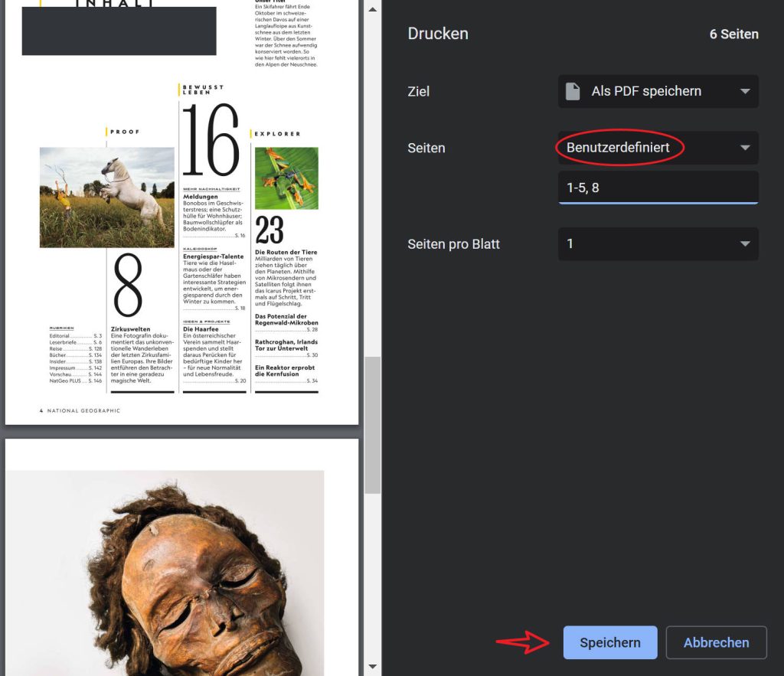Open the Seiten dropdown showing Benutzerdefiniert
This screenshot has height=676, width=784.
pos(658,148)
